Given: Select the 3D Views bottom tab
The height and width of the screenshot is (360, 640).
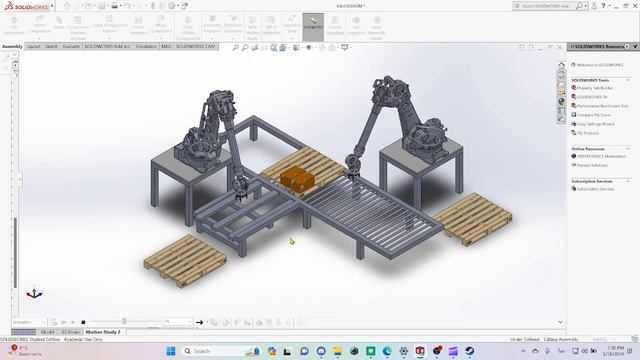Looking at the screenshot, I should click(71, 332).
